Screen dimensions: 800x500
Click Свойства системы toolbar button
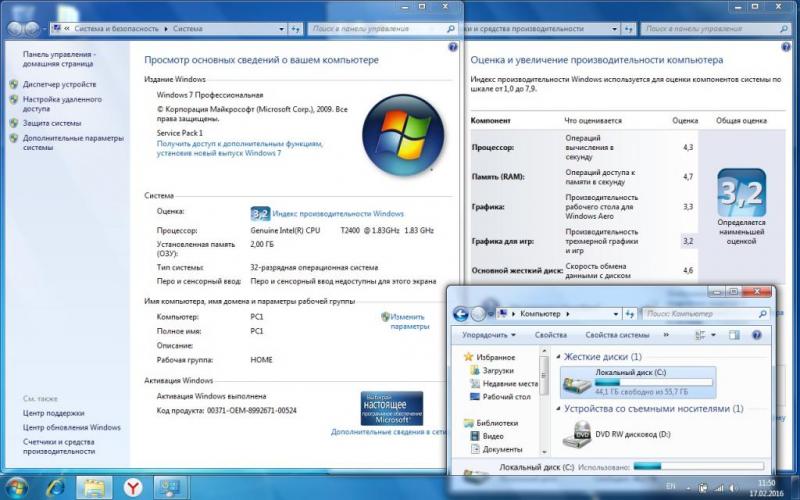click(x=617, y=335)
